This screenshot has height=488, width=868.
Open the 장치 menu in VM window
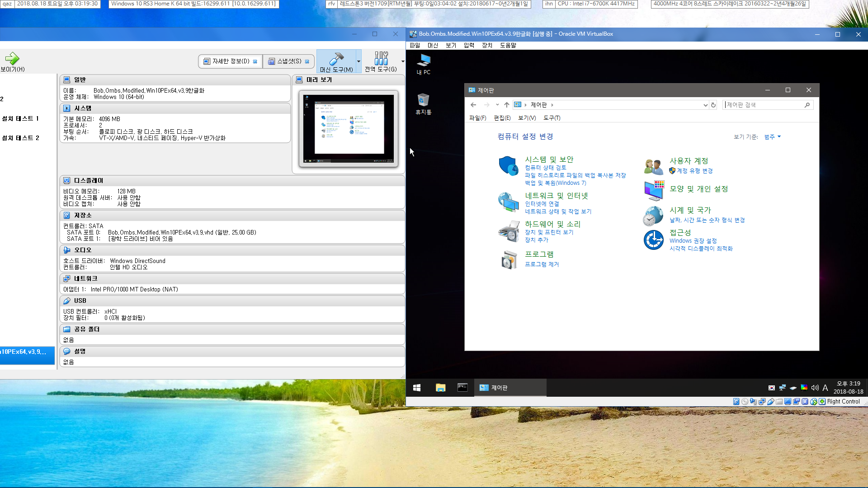[487, 45]
